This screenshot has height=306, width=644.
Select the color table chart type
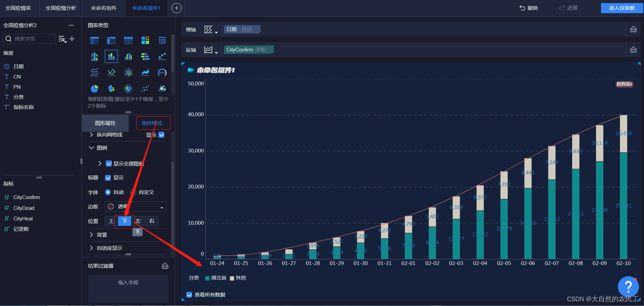[x=145, y=41]
